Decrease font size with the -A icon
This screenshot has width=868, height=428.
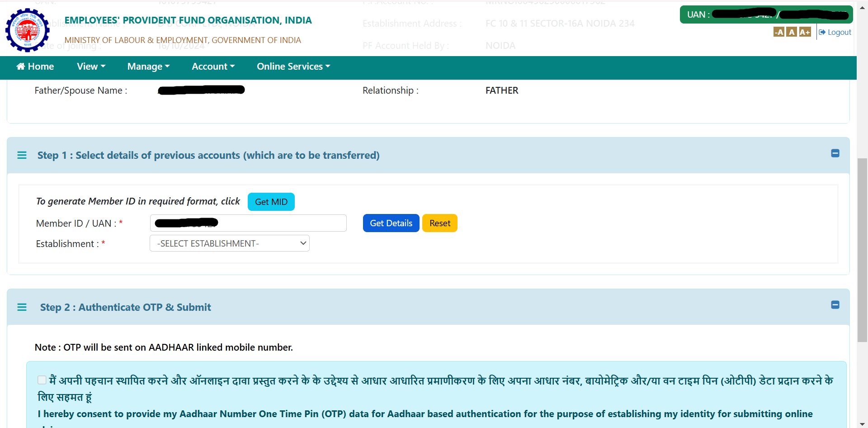[x=779, y=32]
